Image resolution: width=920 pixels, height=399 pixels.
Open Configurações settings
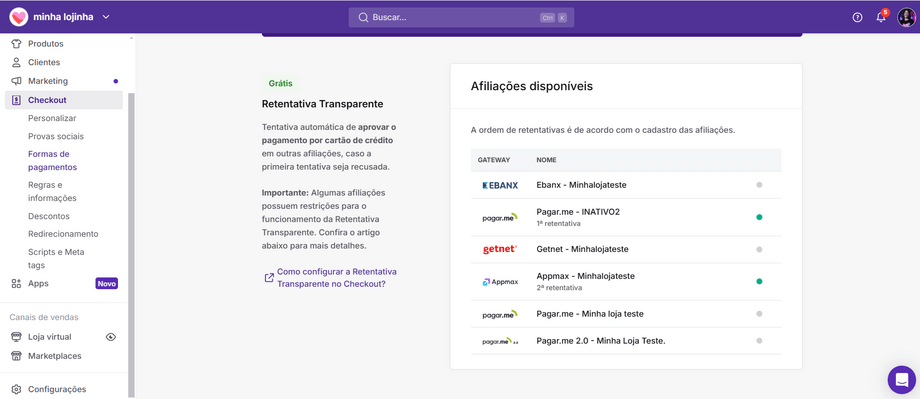click(57, 389)
